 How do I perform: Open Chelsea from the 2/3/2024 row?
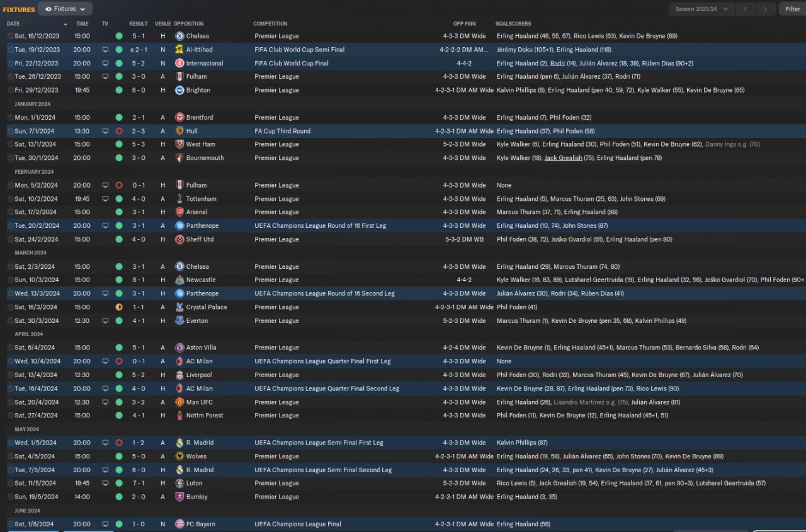coord(198,266)
